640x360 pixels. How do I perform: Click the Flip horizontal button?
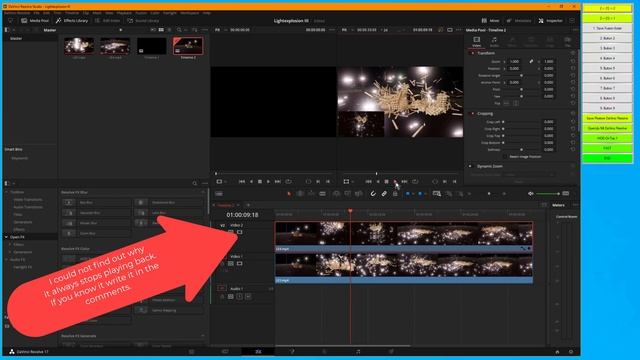point(507,103)
